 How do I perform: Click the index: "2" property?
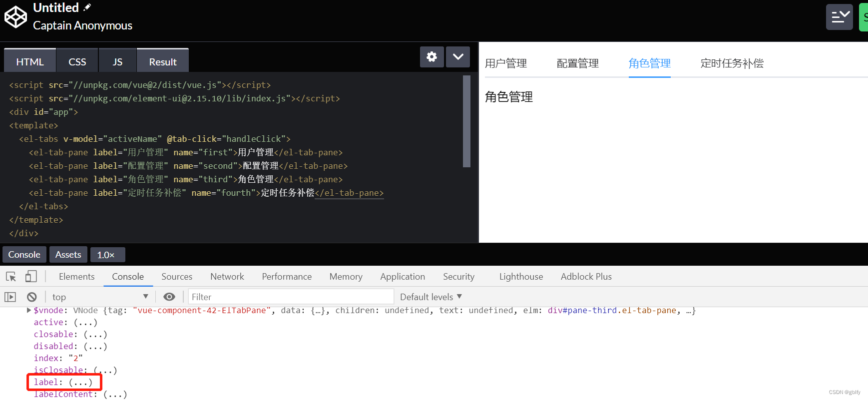point(58,359)
